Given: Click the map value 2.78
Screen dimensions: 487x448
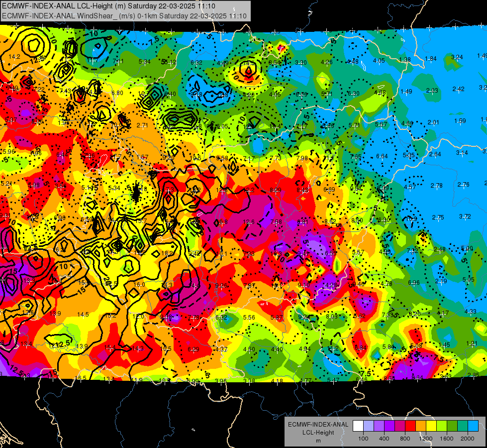Looking at the screenshot, I should [x=436, y=186].
